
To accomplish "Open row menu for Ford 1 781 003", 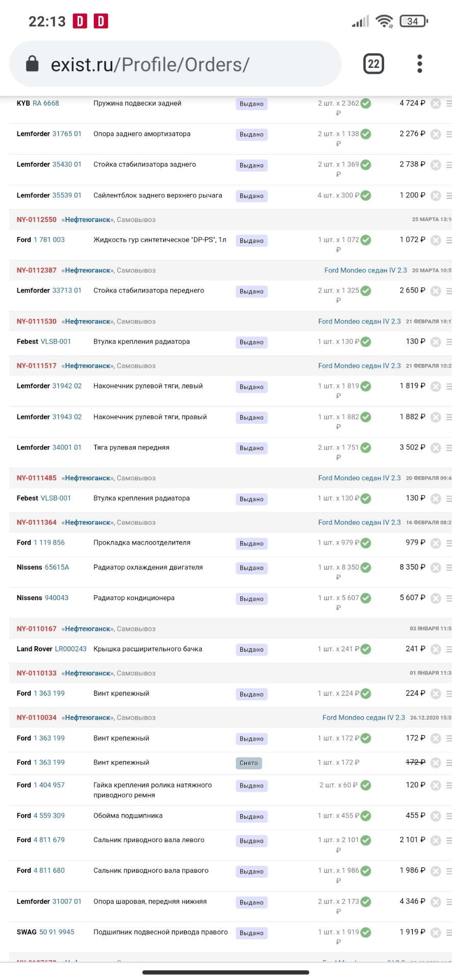I will tap(449, 240).
